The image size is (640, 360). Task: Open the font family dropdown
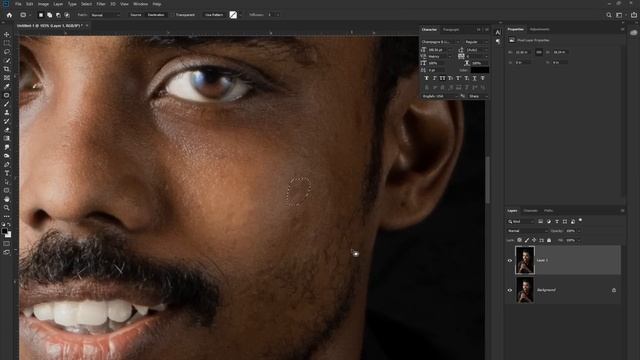click(440, 42)
